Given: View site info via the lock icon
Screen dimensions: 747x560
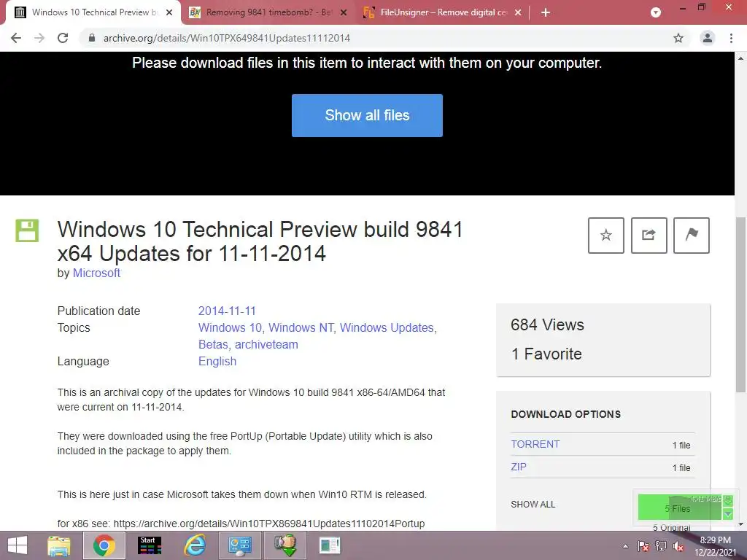Looking at the screenshot, I should (91, 38).
